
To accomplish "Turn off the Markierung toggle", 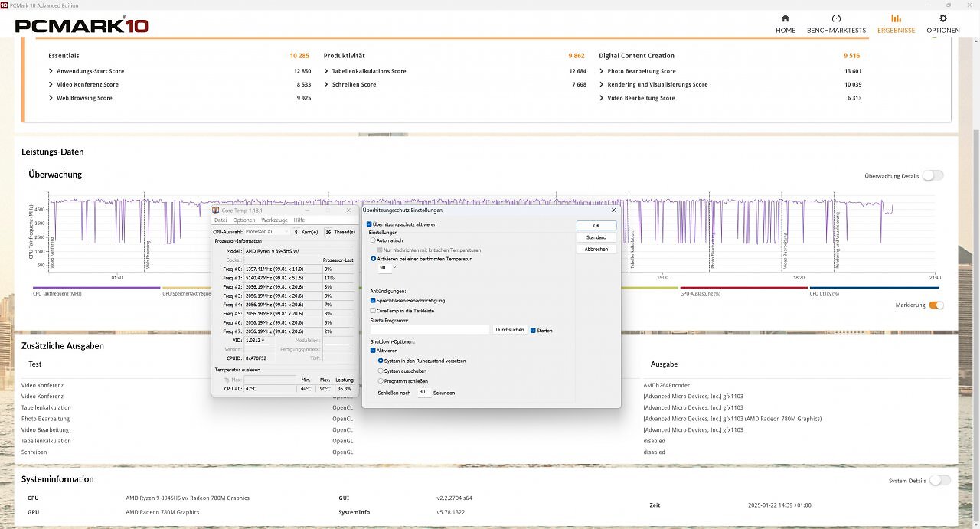I will point(936,305).
